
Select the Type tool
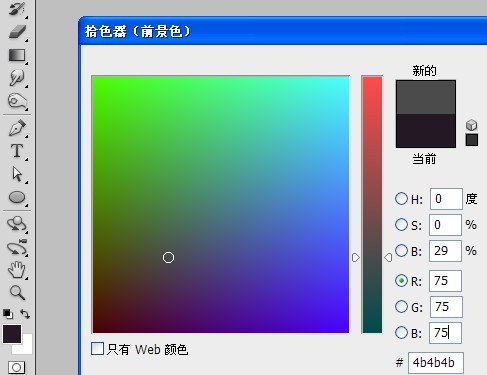click(17, 151)
